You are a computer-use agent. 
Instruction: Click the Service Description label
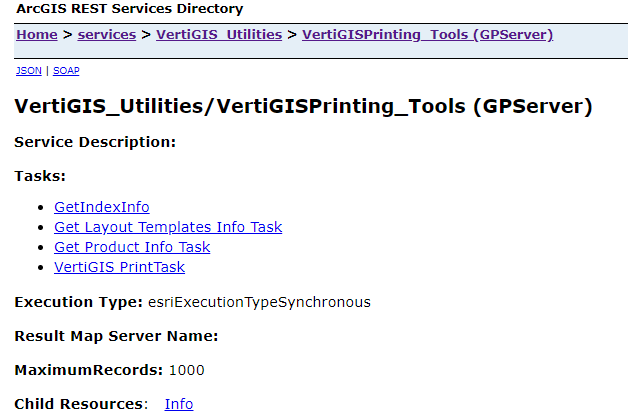(x=95, y=142)
